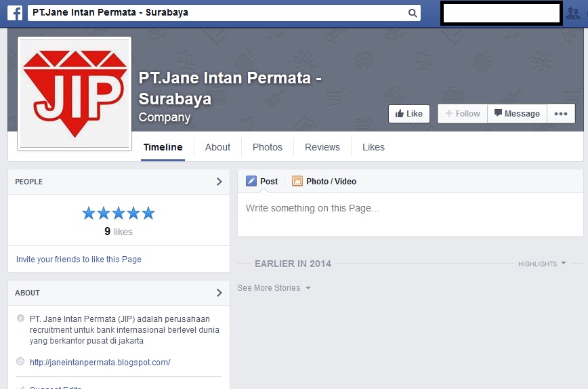Open janeintanpermata.blogspot.com link
Viewport: 588px width, 389px height.
click(x=100, y=363)
